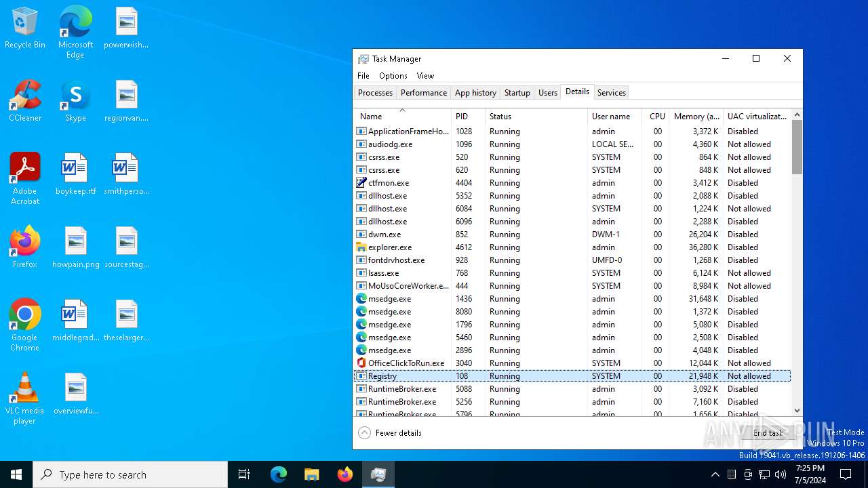Collapse view with Fewer details
Image resolution: width=868 pixels, height=488 pixels.
click(x=390, y=433)
